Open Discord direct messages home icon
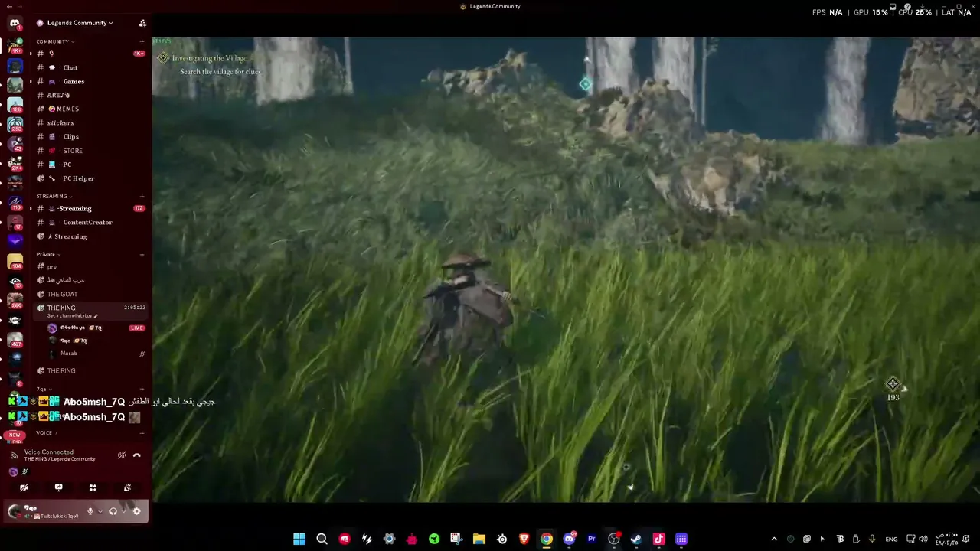Screen dimensions: 980x551 click(15, 24)
